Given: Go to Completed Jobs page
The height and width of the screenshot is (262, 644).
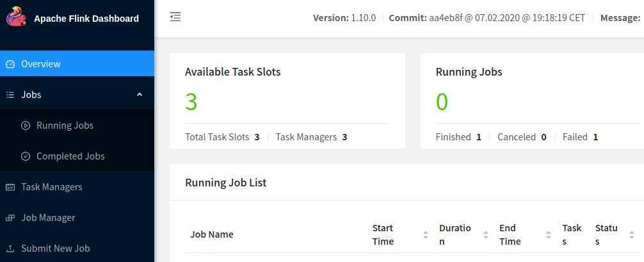Looking at the screenshot, I should pos(70,156).
